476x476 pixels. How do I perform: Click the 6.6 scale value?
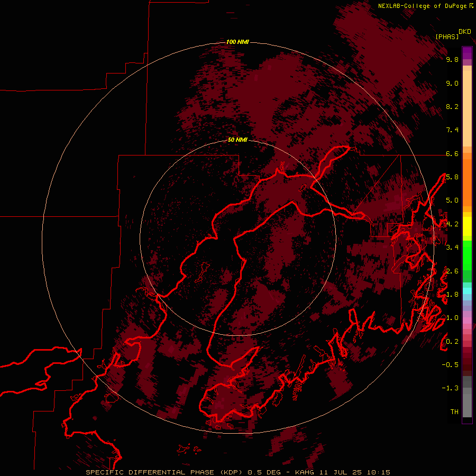[x=452, y=153]
